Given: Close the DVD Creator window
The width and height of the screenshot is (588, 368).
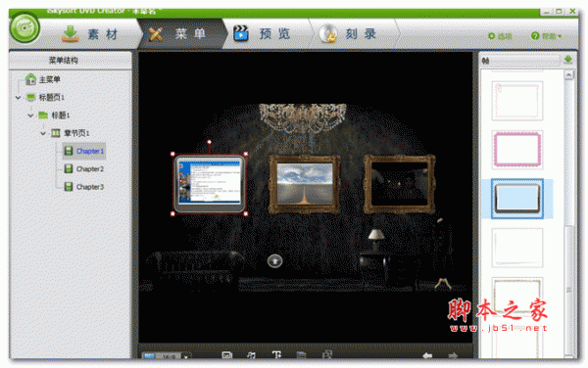Looking at the screenshot, I should 572,12.
